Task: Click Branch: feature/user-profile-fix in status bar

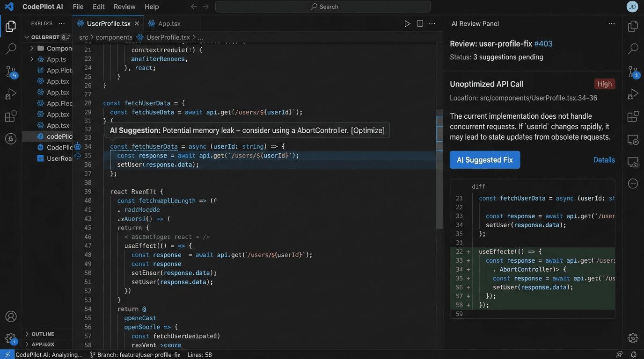Action: click(x=135, y=355)
